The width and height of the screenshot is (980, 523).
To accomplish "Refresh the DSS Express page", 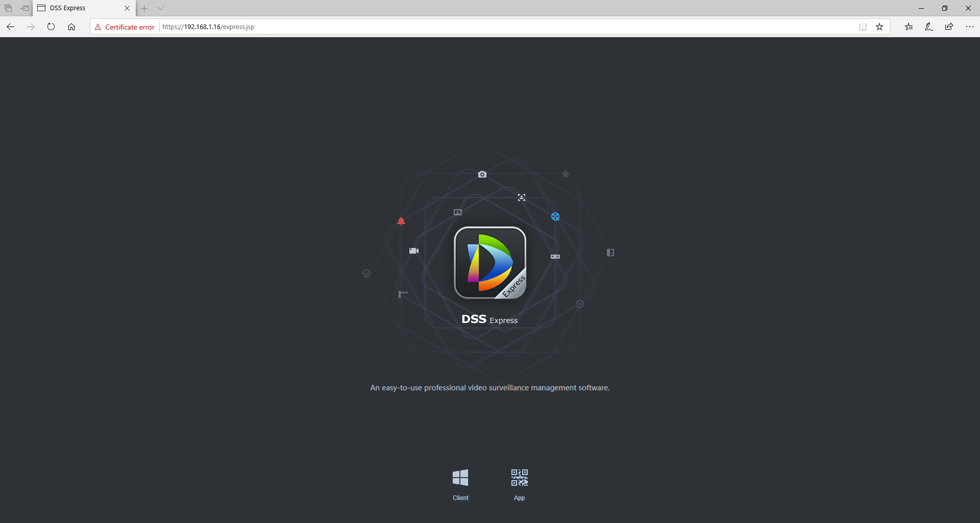I will tap(51, 27).
